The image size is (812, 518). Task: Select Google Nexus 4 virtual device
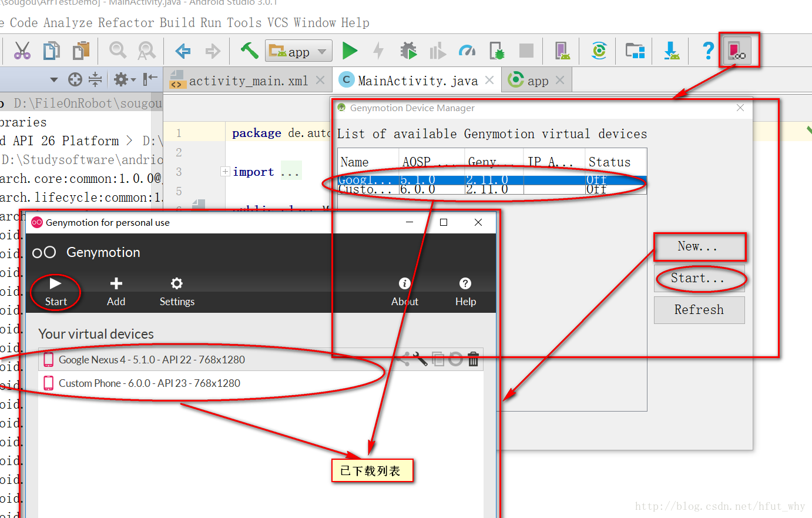(x=261, y=359)
